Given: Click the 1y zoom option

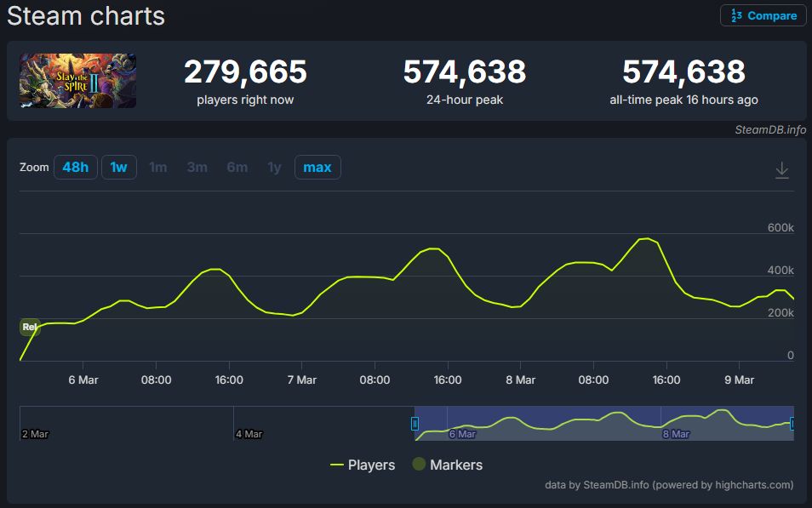Looking at the screenshot, I should pos(274,167).
